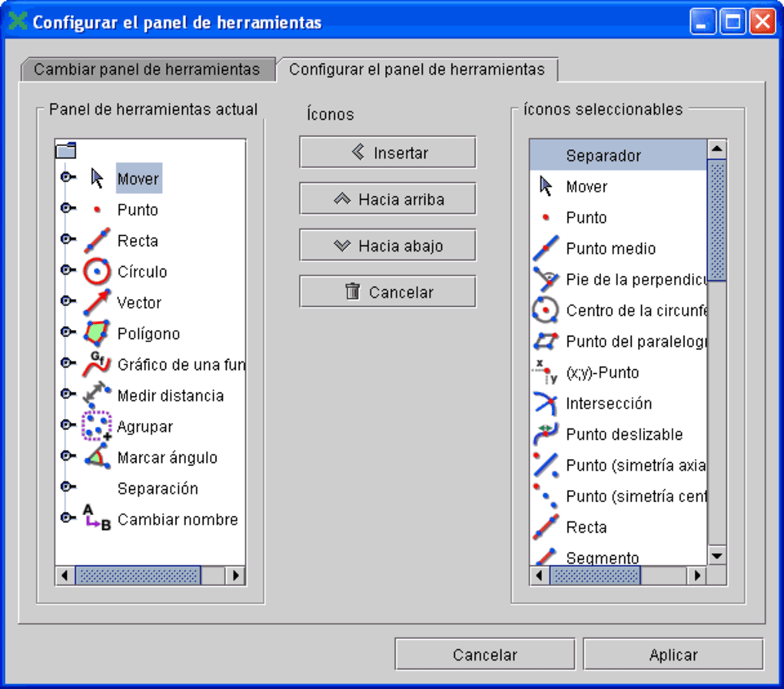Select the Círculo tool icon in current panel
This screenshot has height=689, width=784.
pos(97,271)
